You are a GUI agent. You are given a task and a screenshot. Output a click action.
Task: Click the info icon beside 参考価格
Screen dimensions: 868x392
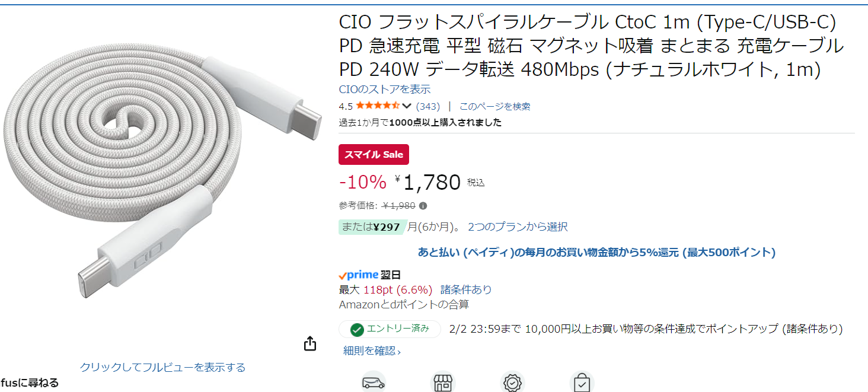click(x=423, y=206)
